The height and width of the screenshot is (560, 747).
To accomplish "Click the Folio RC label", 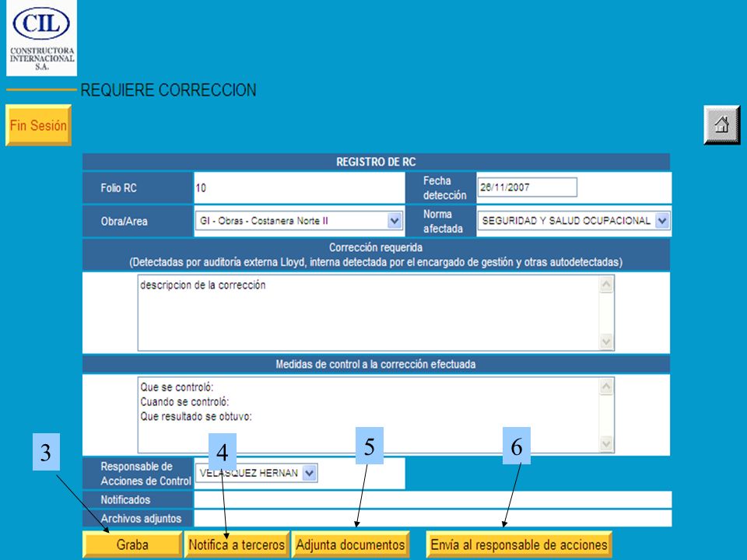I will click(118, 188).
